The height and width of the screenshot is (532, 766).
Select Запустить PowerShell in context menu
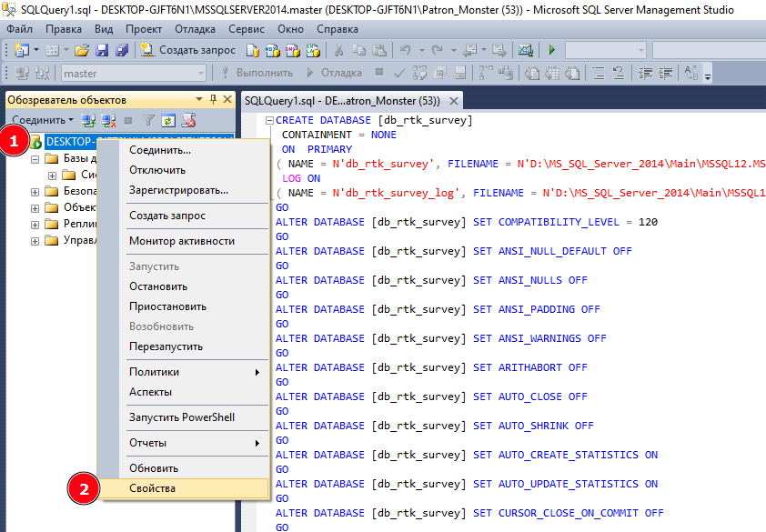184,417
